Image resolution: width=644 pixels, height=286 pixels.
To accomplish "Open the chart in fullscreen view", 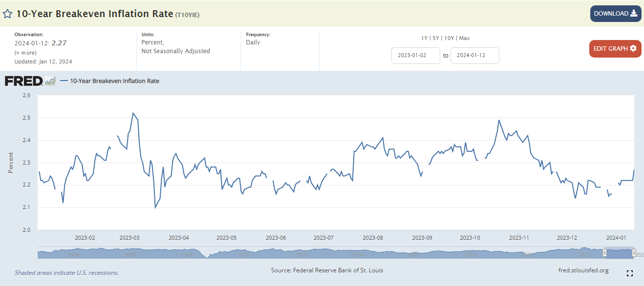I will coord(629,273).
